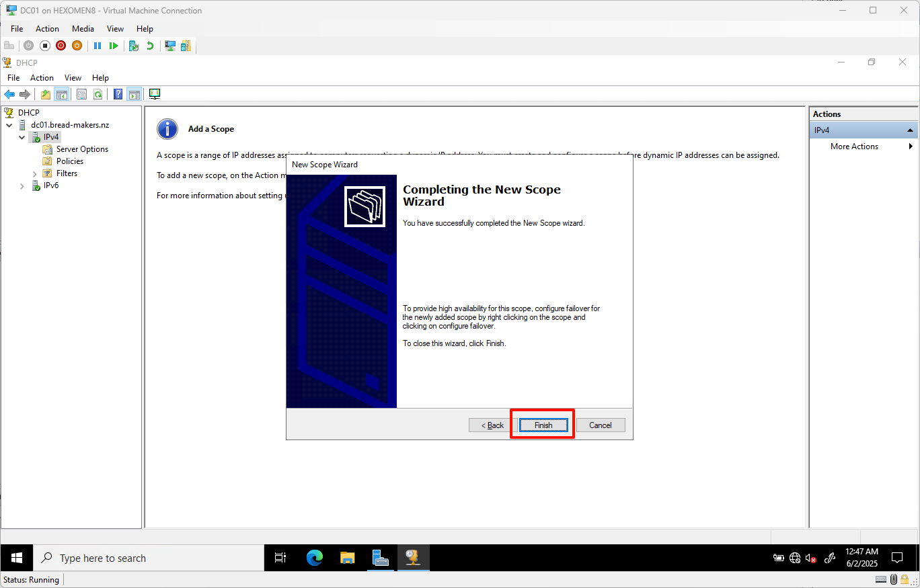
Task: Open the Action menu in DHCP console
Action: click(x=42, y=77)
